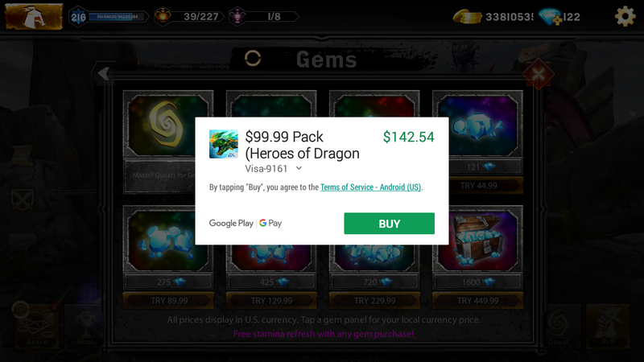Open the stamina 39/227 potion icon

click(x=163, y=17)
